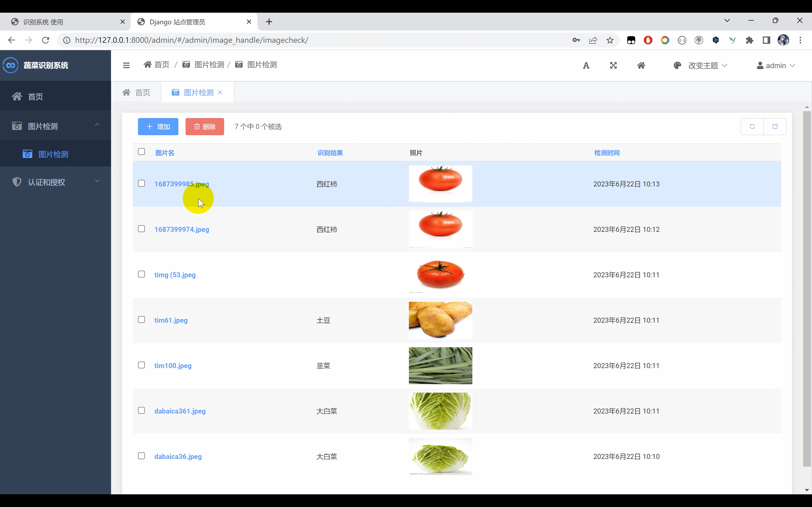Close the 图片检测 tab
The height and width of the screenshot is (507, 812).
point(221,92)
